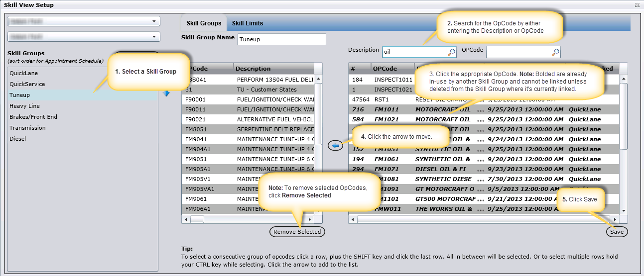The width and height of the screenshot is (644, 276).
Task: Select the Heavy Line skill group
Action: click(24, 106)
